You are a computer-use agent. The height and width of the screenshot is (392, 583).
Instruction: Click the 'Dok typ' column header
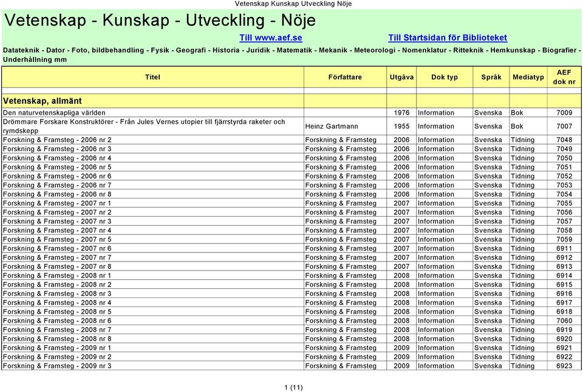point(445,77)
